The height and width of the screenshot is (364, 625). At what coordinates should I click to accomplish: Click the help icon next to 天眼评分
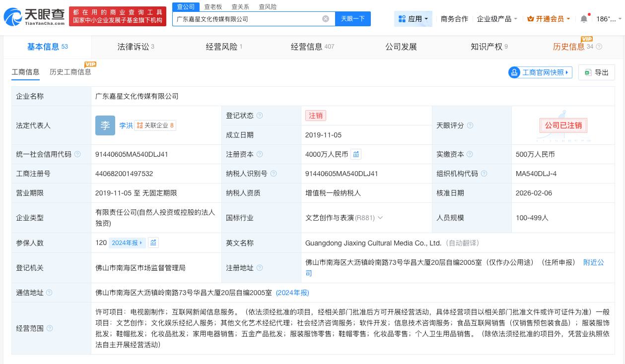pyautogui.click(x=470, y=125)
